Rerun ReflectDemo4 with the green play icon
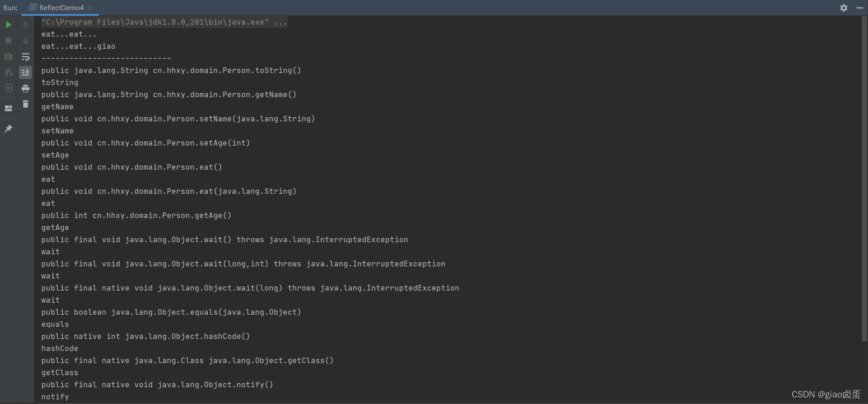This screenshot has height=404, width=868. (x=8, y=25)
